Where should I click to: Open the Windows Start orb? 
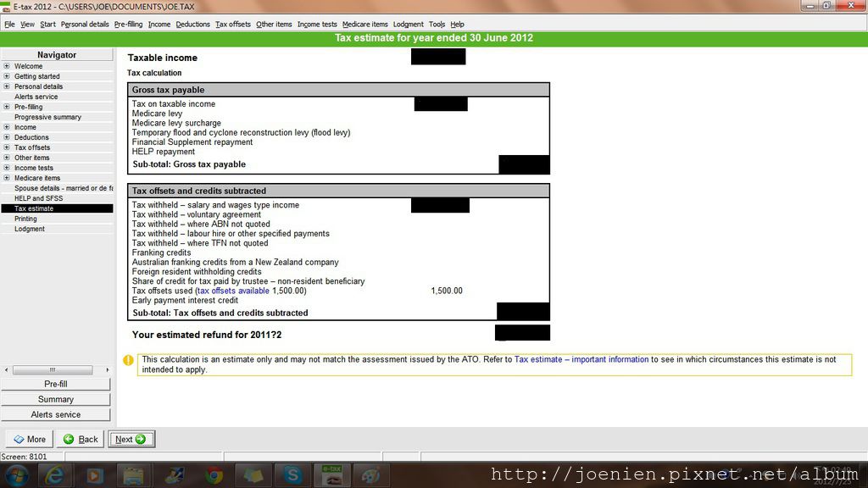[16, 475]
